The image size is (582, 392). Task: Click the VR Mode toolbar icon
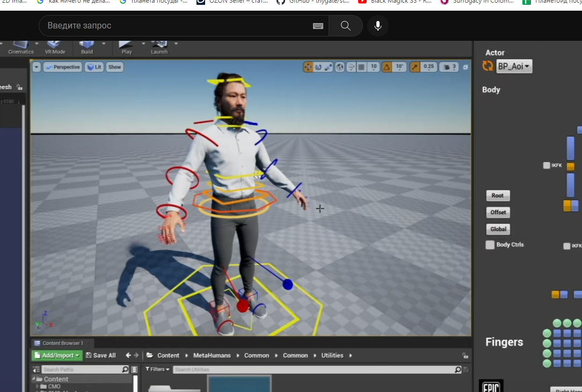55,46
